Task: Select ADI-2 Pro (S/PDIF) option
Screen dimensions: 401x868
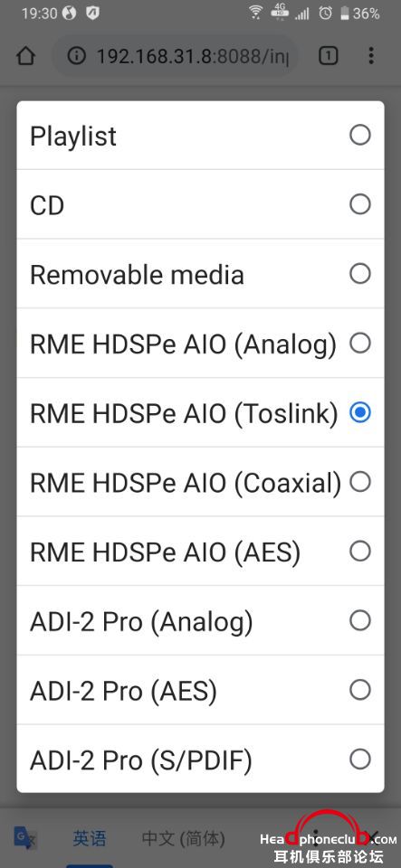Action: pyautogui.click(x=200, y=759)
